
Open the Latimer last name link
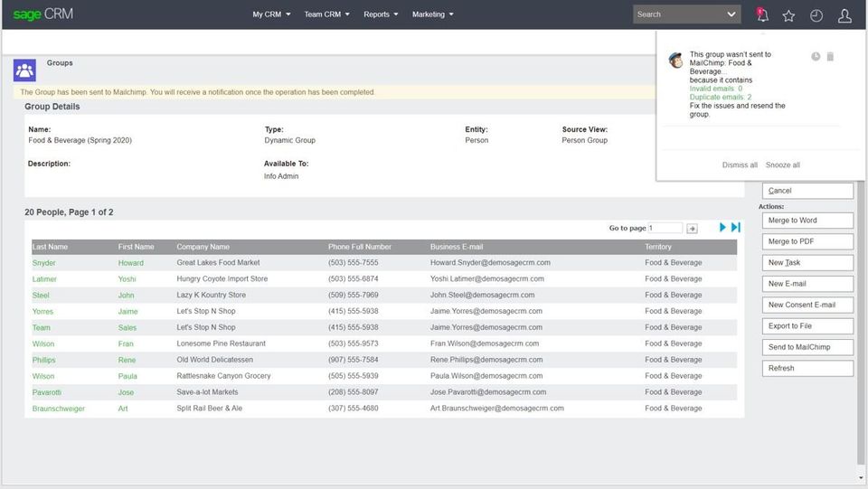pos(44,278)
